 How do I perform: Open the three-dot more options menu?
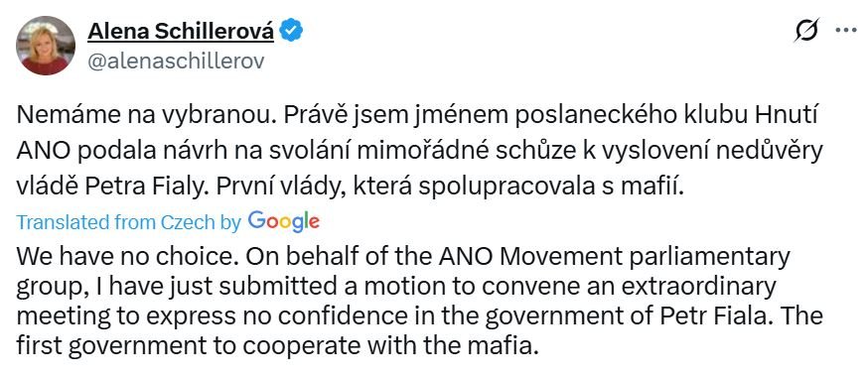tap(846, 31)
